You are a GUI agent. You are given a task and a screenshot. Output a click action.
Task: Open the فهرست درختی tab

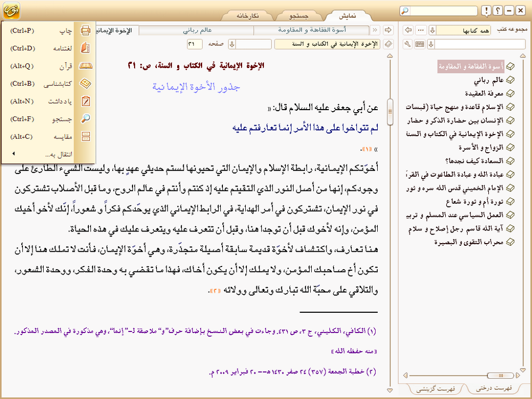pyautogui.click(x=494, y=388)
